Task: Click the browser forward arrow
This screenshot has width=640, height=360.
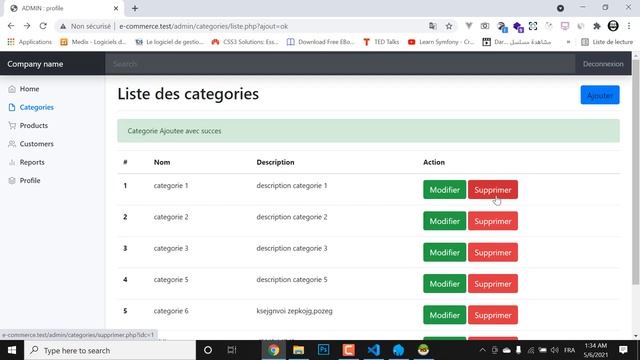Action: coord(27,26)
